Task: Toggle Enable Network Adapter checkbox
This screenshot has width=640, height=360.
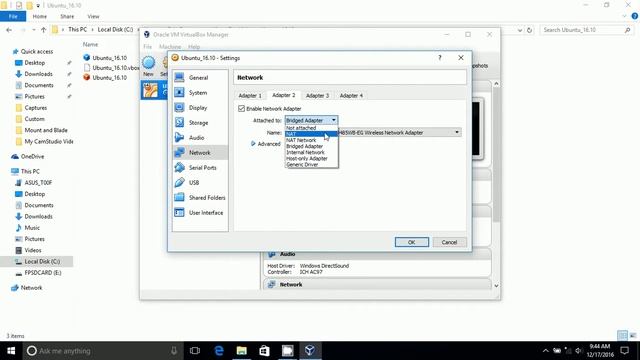Action: (x=241, y=109)
